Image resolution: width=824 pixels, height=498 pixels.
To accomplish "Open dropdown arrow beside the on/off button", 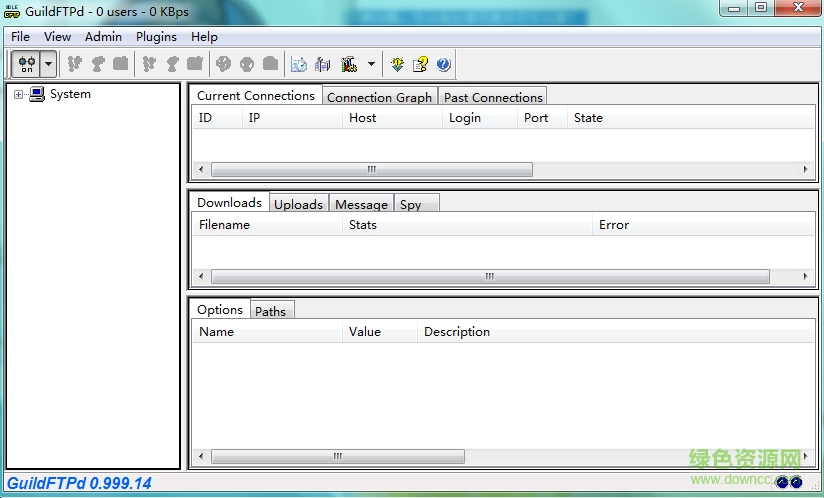I will [x=48, y=64].
